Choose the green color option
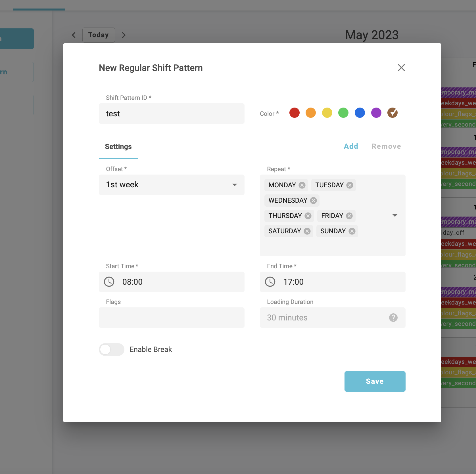 coord(343,113)
